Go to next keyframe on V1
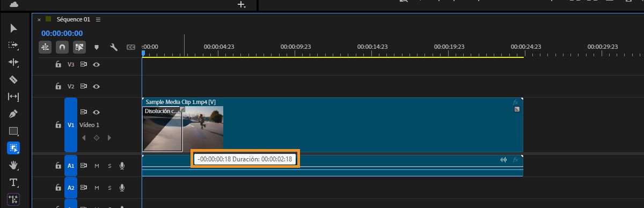Viewport: 644px width, 208px height. 109,138
